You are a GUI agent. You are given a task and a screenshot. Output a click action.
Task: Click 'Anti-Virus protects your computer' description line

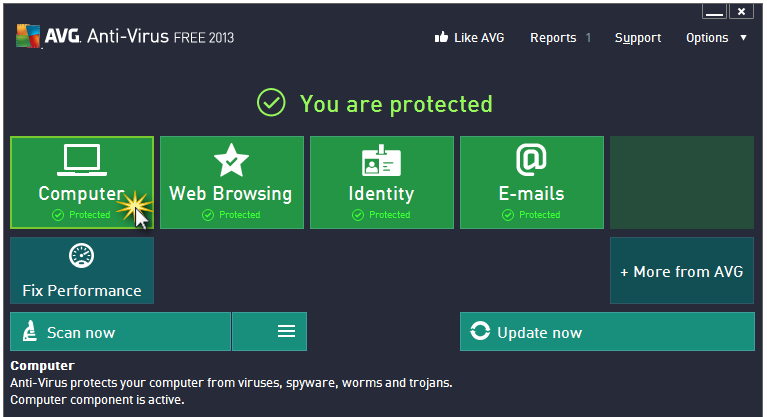coord(231,383)
